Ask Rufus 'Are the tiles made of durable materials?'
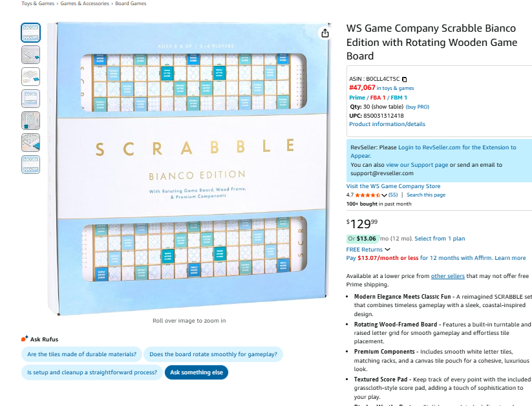This screenshot has height=406, width=532. click(x=81, y=354)
